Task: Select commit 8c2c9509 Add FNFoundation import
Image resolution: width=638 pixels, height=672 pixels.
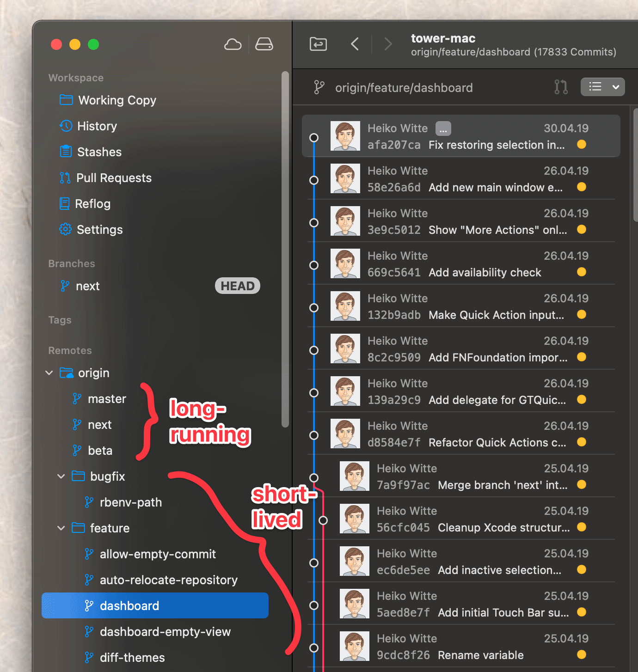Action: [461, 348]
